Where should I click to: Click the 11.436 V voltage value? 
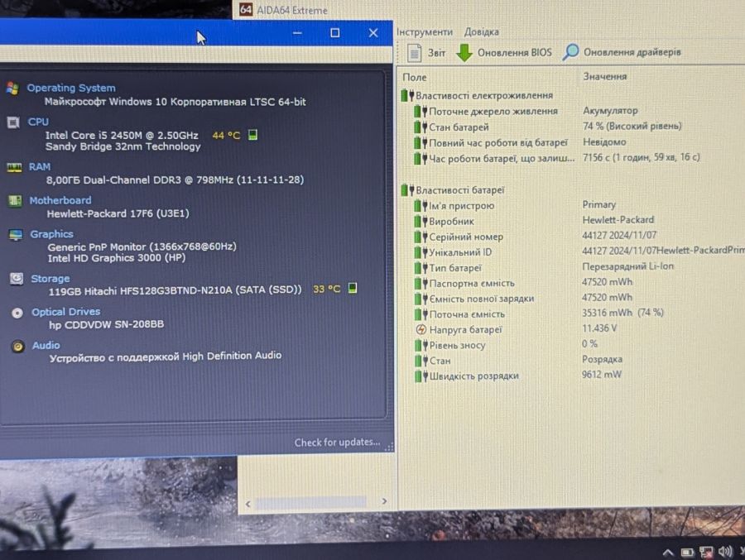coord(599,328)
